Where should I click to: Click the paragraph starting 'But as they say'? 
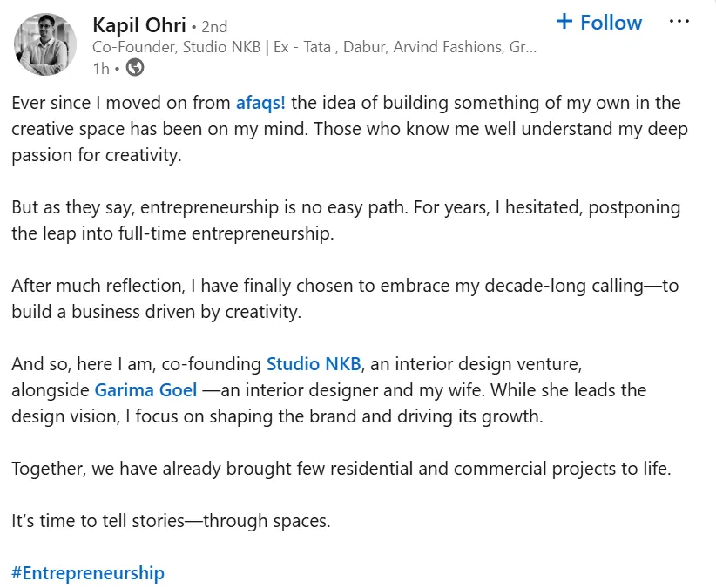[x=346, y=220]
